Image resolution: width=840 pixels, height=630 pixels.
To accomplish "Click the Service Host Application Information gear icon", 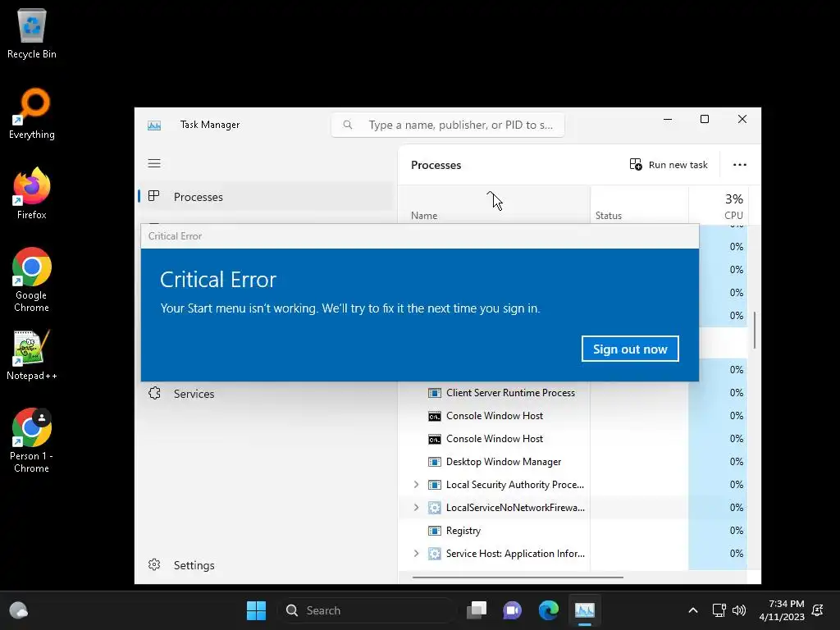I will 435,554.
